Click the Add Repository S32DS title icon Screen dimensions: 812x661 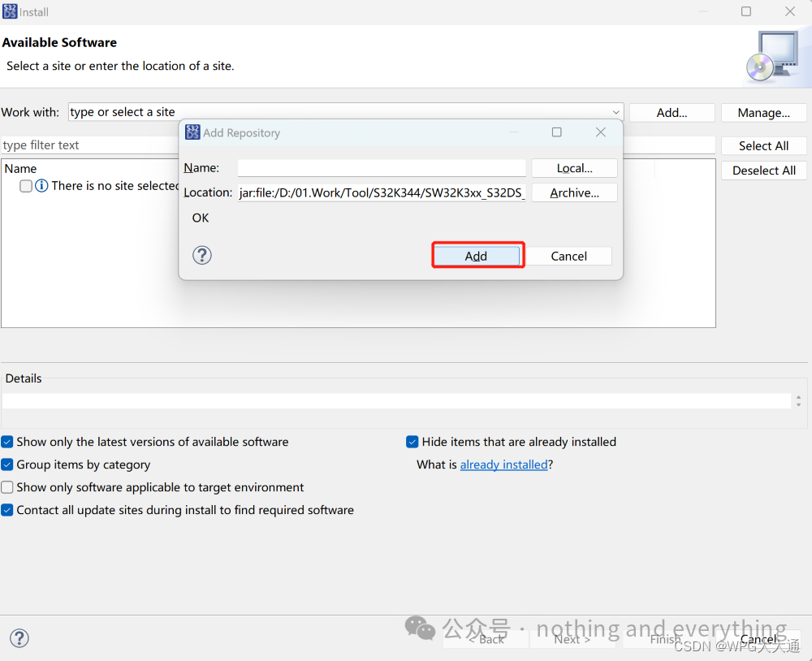pos(192,132)
